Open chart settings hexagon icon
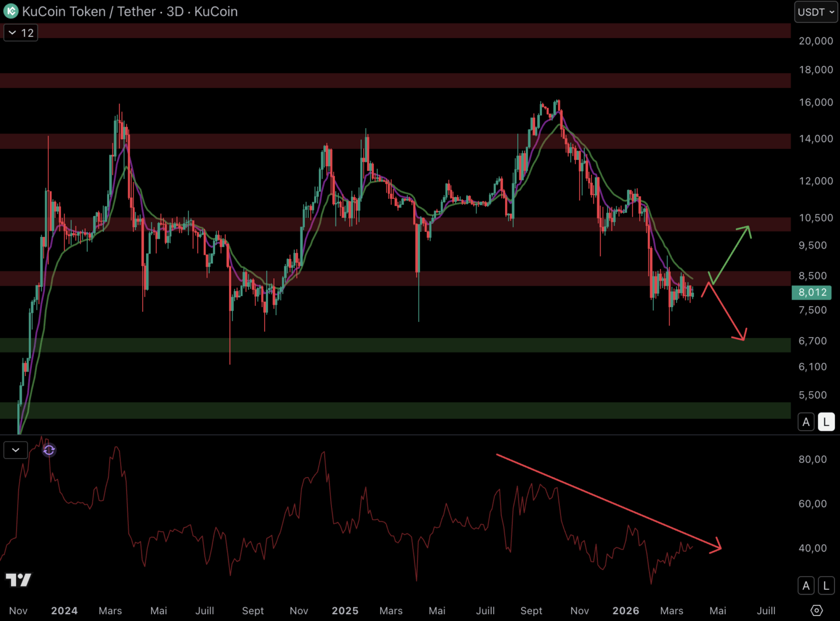The width and height of the screenshot is (840, 621). click(816, 610)
